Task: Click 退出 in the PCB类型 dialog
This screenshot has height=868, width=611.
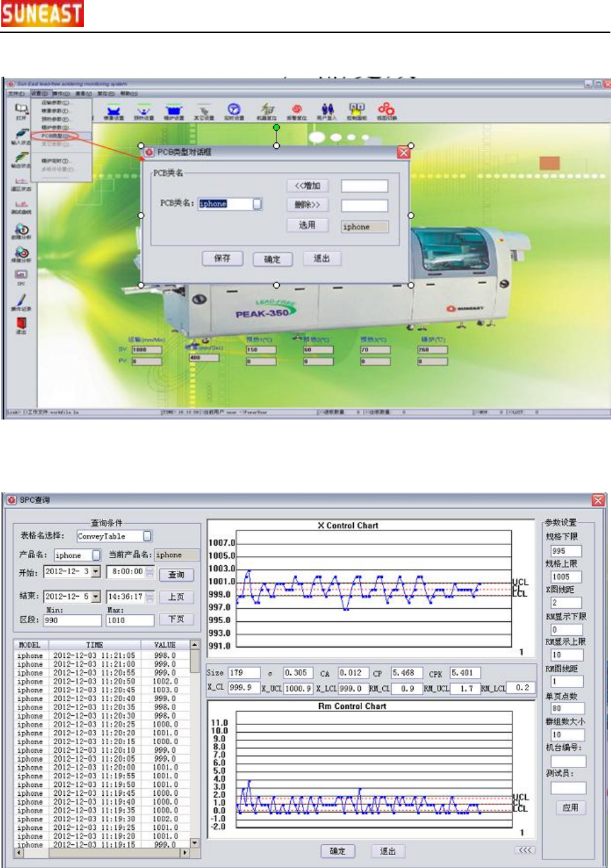Action: coord(322,258)
